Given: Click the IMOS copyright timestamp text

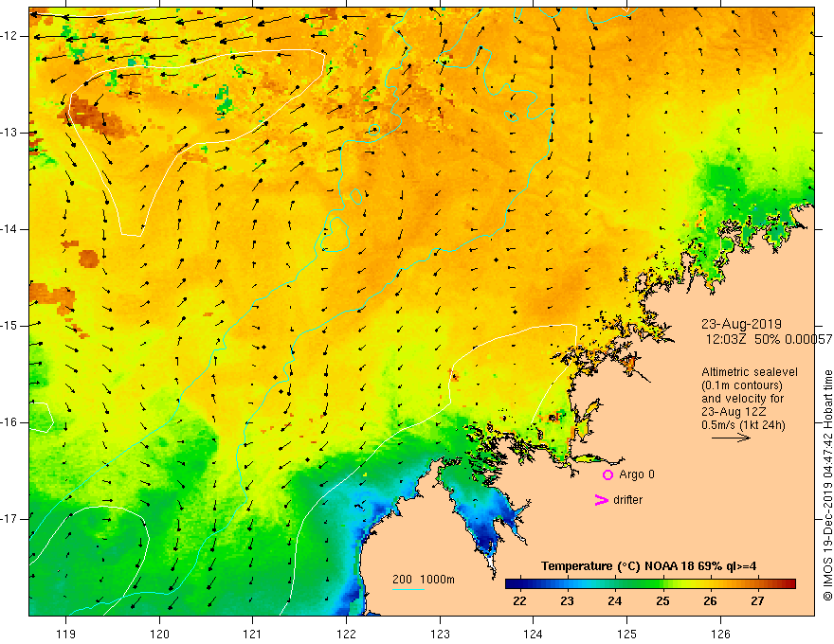Looking at the screenshot, I should click(827, 485).
